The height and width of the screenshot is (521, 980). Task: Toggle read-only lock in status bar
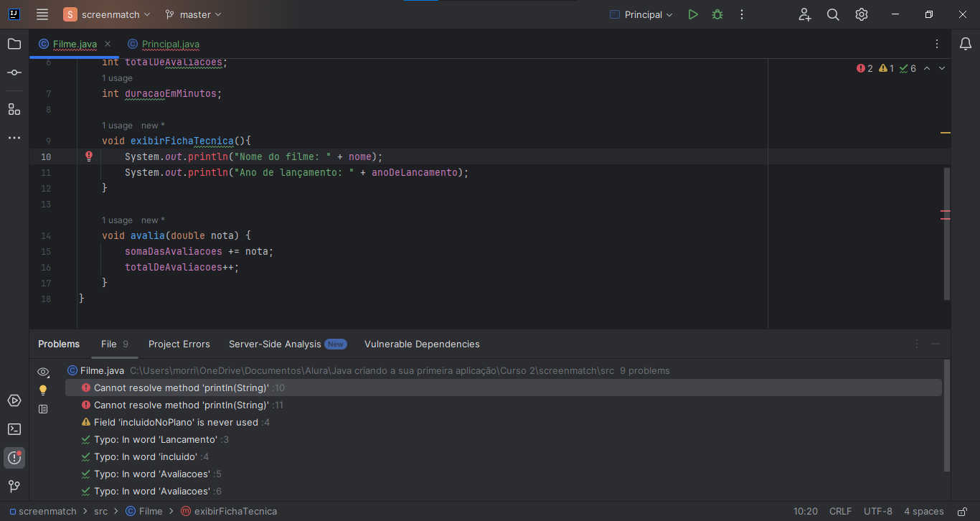pos(962,512)
